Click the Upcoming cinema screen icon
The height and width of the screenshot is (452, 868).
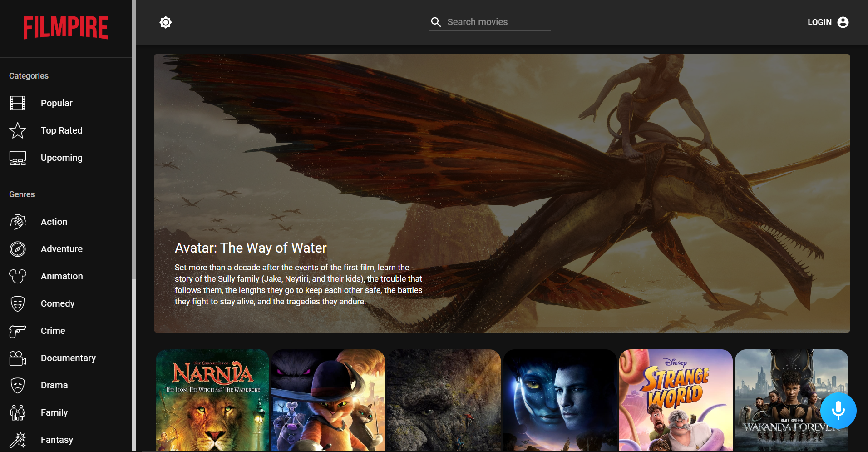click(18, 158)
